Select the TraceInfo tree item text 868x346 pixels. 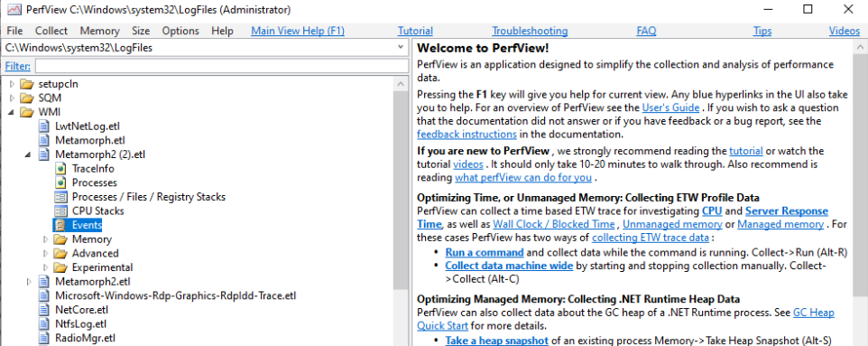coord(93,169)
